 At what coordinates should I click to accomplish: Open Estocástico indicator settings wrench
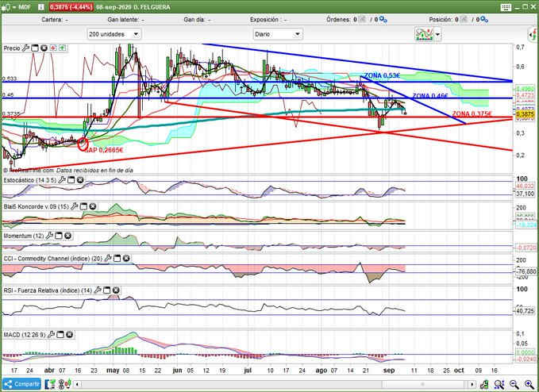pos(62,180)
